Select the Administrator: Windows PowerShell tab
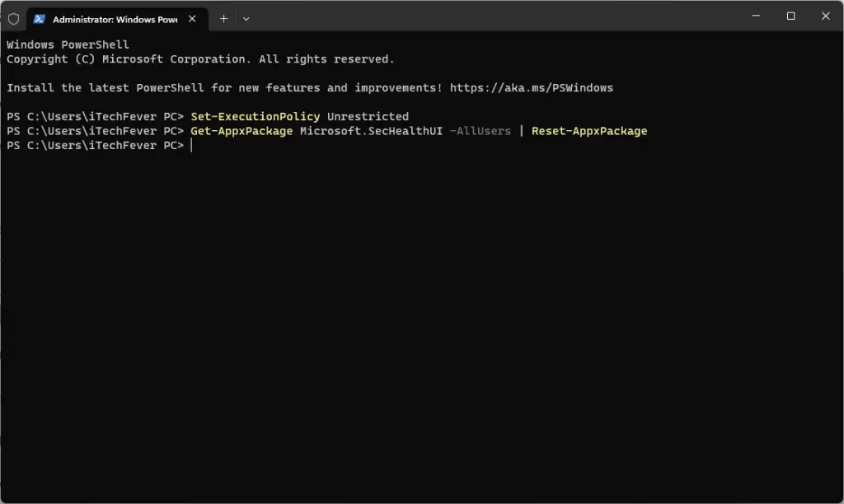Screen dimensions: 844x504 pyautogui.click(x=117, y=20)
